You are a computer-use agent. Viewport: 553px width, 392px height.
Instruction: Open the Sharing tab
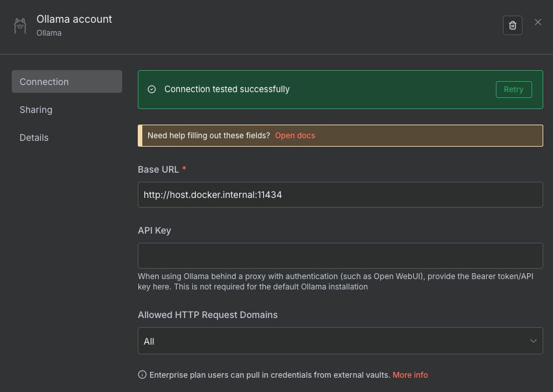[36, 110]
